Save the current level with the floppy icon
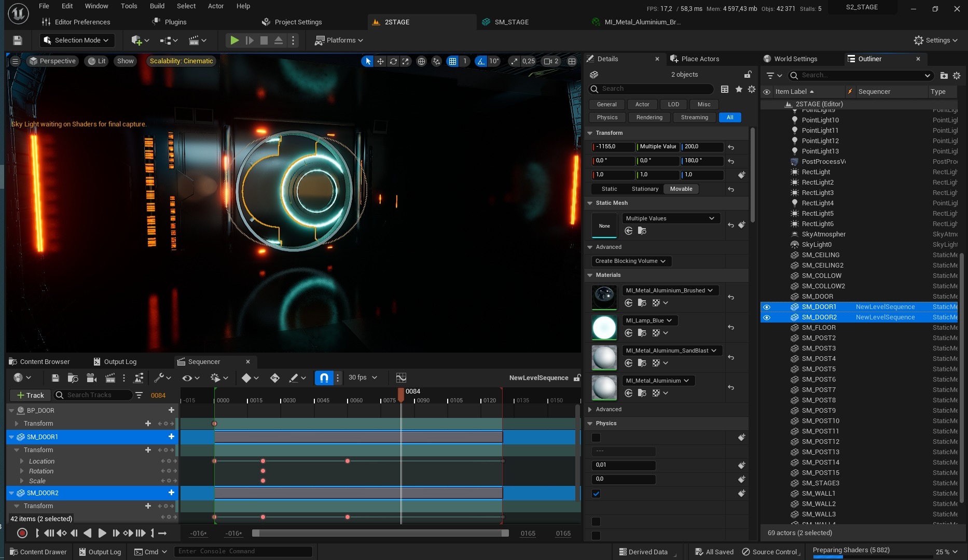Screen dimensions: 968x560 (x=17, y=40)
